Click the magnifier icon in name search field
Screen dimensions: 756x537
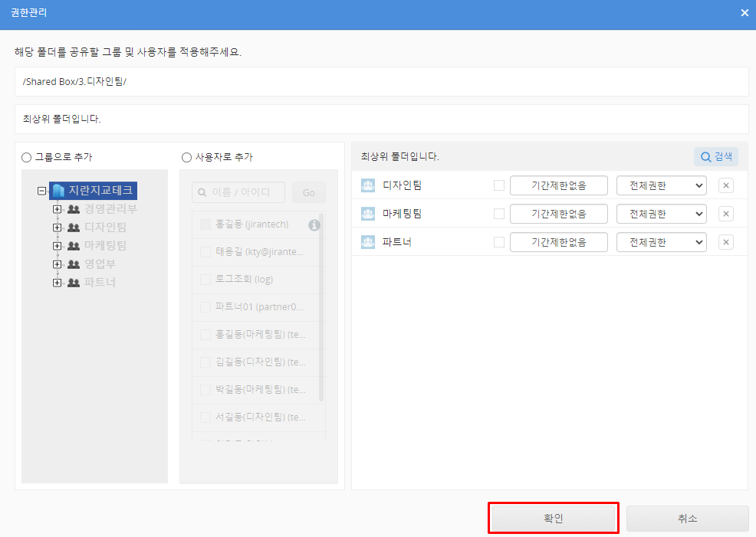[202, 192]
